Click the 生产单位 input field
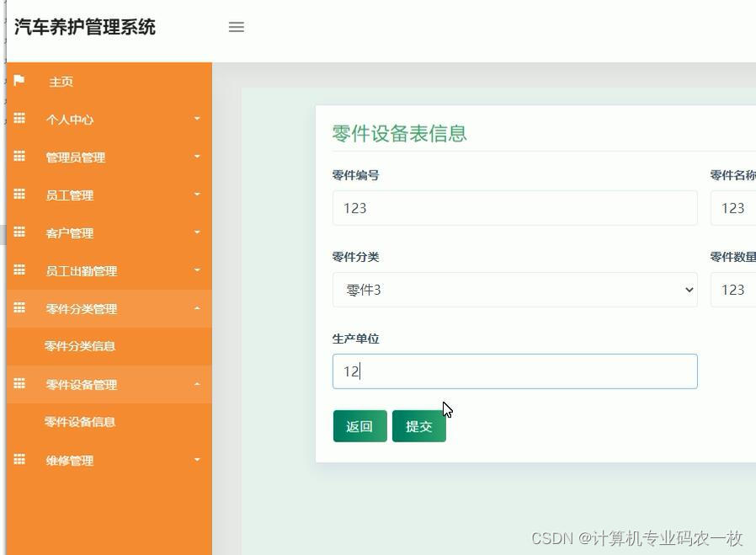Viewport: 756px width, 555px height. pos(514,371)
